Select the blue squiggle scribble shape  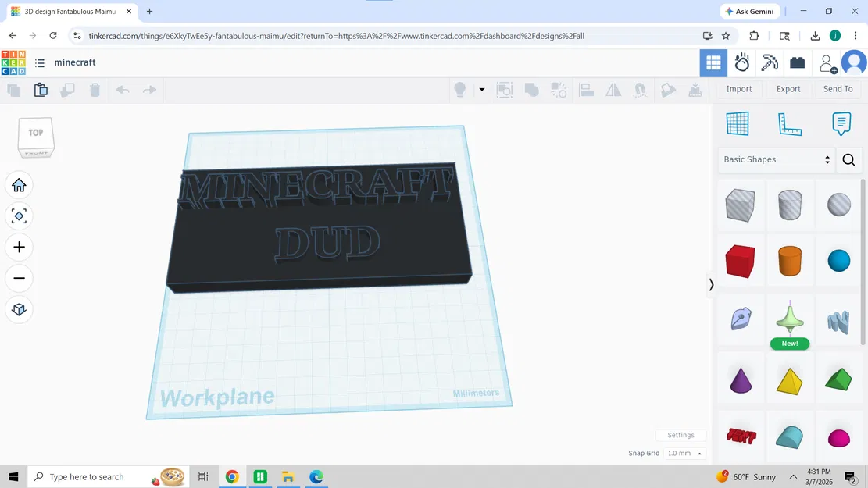[x=838, y=322]
